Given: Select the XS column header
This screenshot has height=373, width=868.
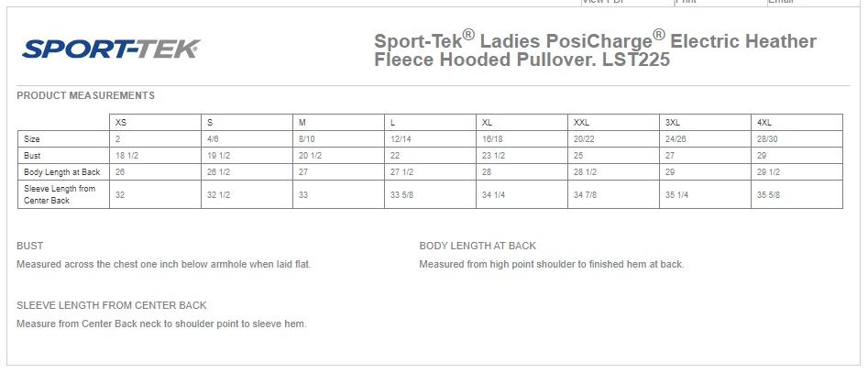Looking at the screenshot, I should tap(121, 123).
